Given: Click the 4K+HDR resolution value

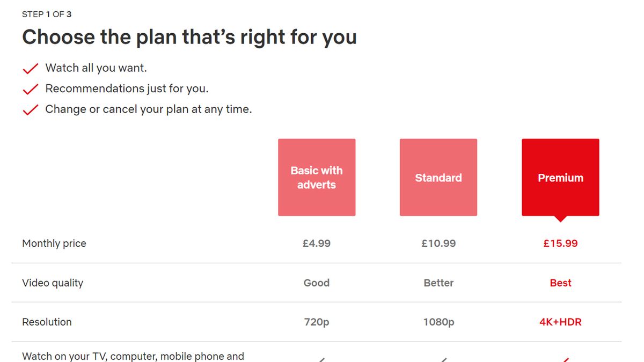Looking at the screenshot, I should pyautogui.click(x=560, y=322).
